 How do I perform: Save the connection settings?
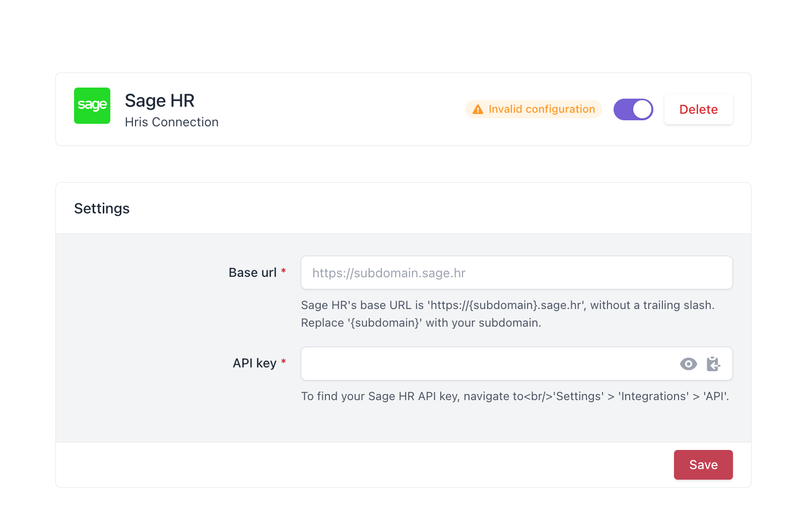tap(703, 465)
